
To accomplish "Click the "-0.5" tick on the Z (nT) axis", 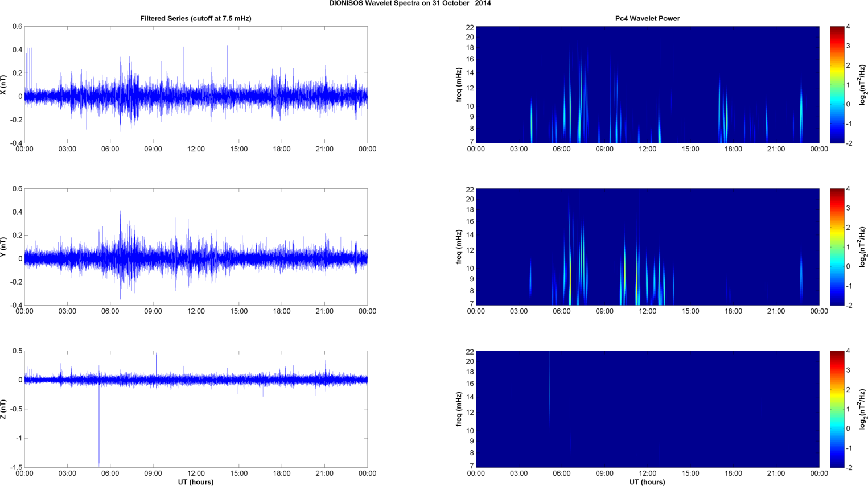I will pos(15,409).
